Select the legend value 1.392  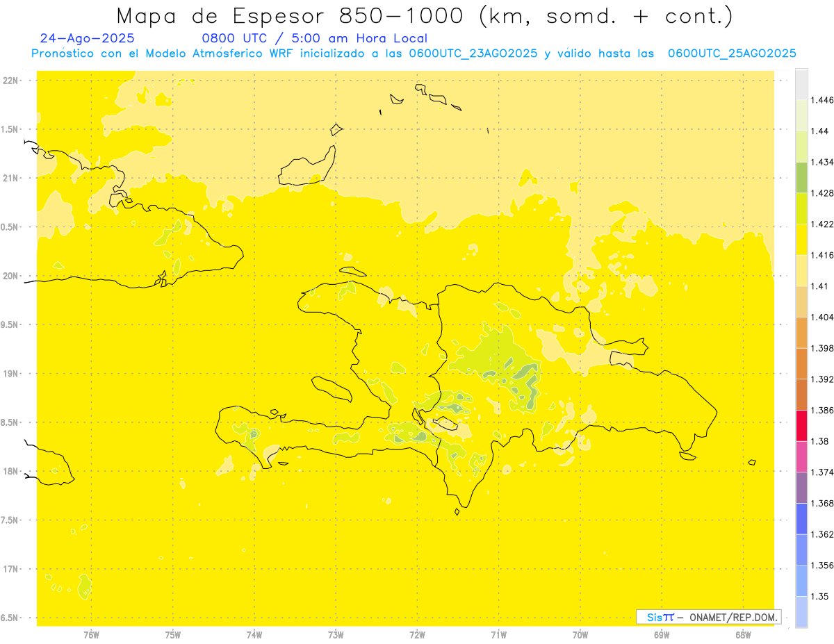(x=822, y=379)
